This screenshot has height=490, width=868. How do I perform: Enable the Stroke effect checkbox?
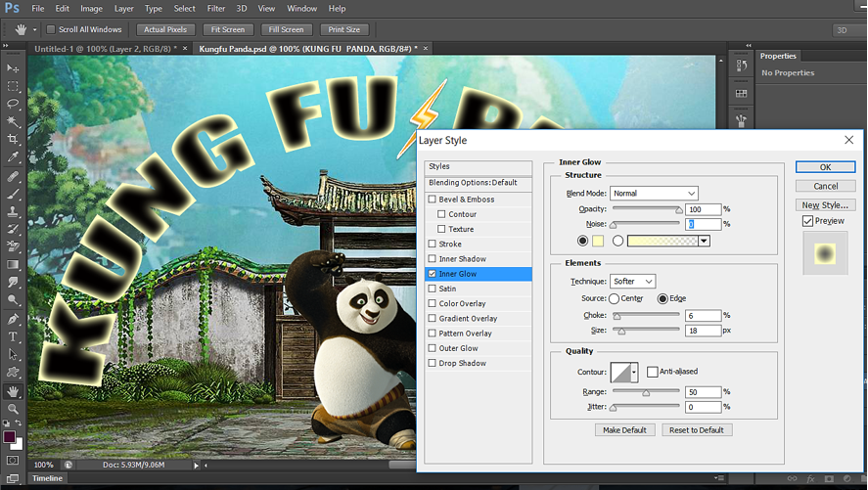(433, 244)
